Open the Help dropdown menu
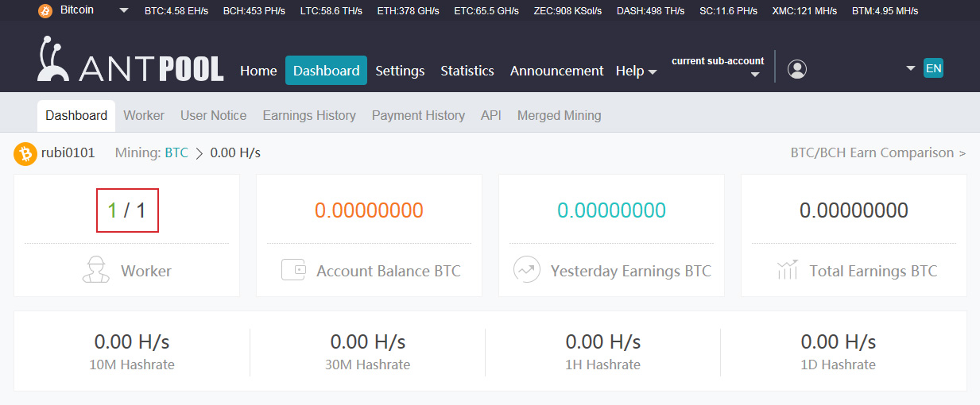The image size is (980, 405). tap(636, 71)
